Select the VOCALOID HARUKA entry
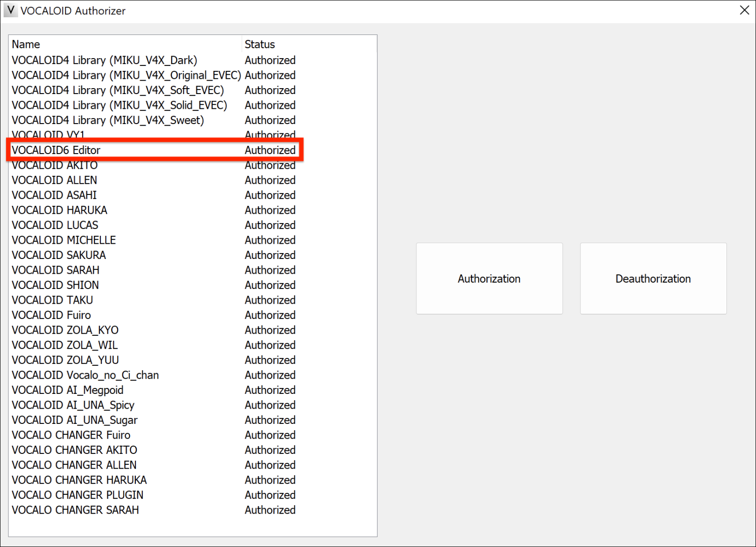This screenshot has width=756, height=547. click(x=60, y=210)
